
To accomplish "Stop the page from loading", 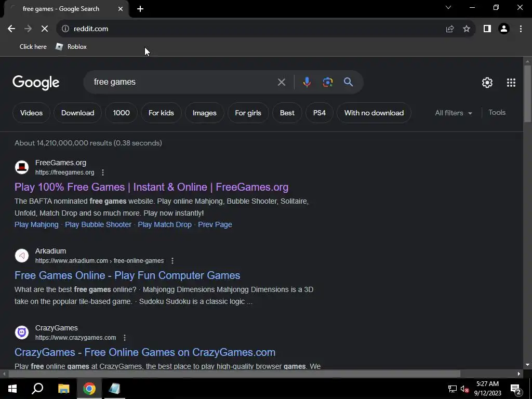I will tap(45, 29).
